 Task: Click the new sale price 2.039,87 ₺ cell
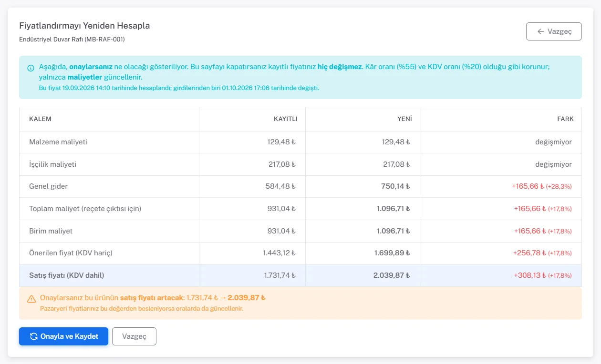(x=363, y=275)
